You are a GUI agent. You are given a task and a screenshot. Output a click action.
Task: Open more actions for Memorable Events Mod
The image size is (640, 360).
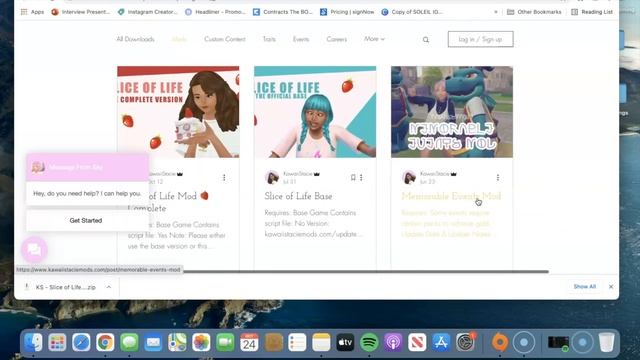tap(498, 178)
